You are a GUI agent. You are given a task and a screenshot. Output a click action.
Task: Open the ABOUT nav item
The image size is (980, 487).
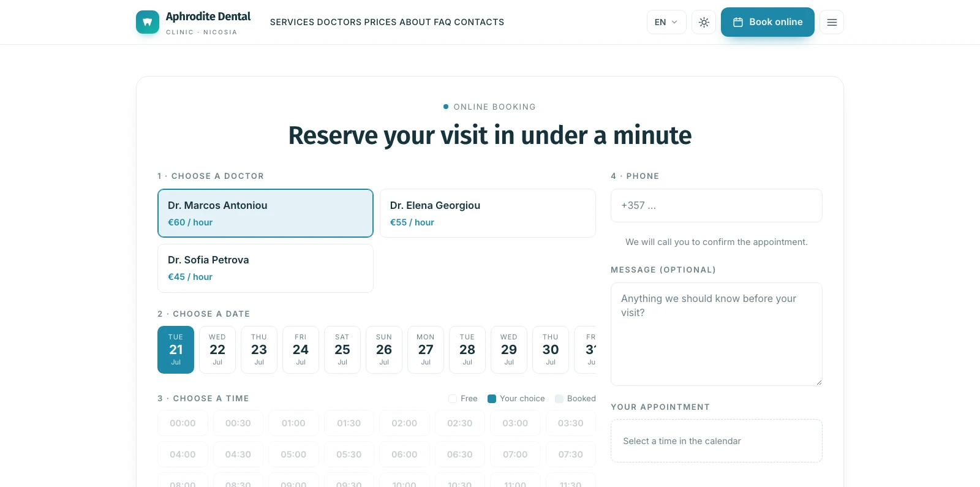pos(415,22)
